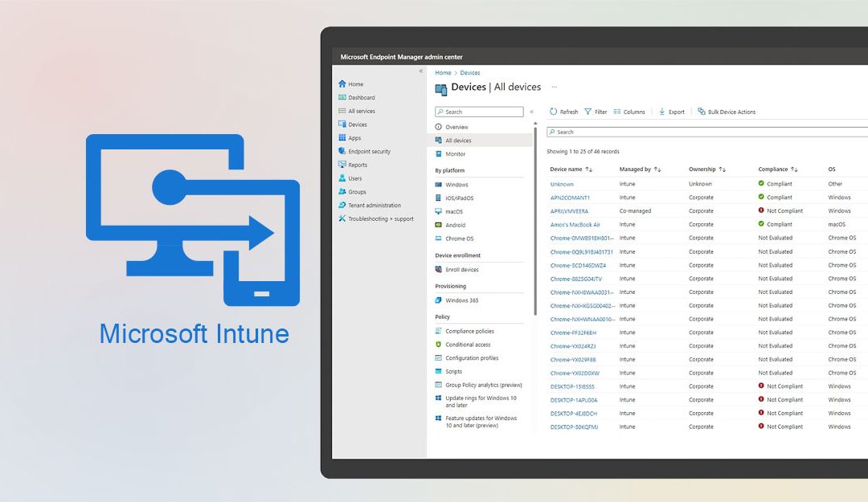
Task: Select Devices in the left sidebar
Action: coord(353,124)
